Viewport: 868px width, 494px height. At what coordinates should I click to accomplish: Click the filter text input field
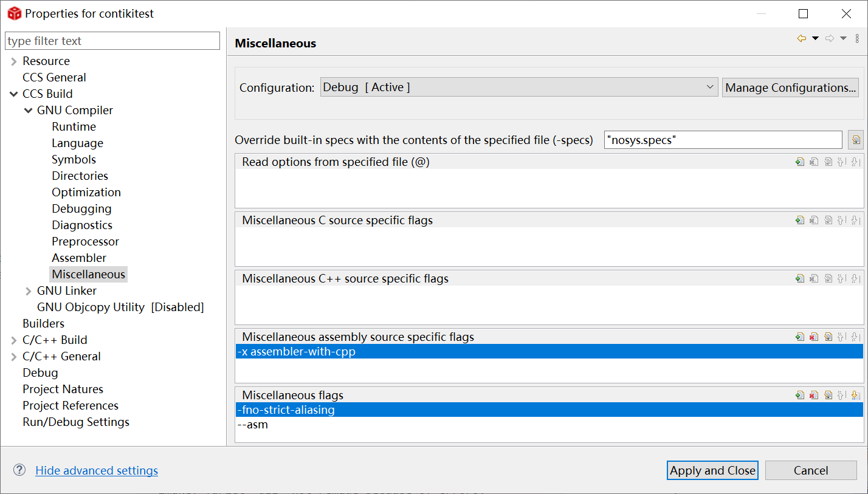tap(112, 41)
